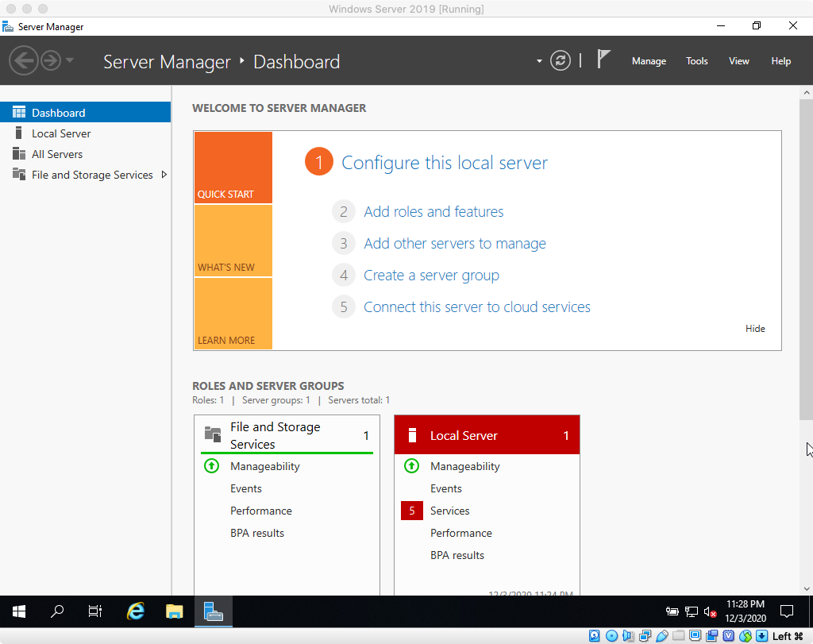This screenshot has height=644, width=813.
Task: Click the File and Storage Services tile icon
Action: (x=213, y=434)
